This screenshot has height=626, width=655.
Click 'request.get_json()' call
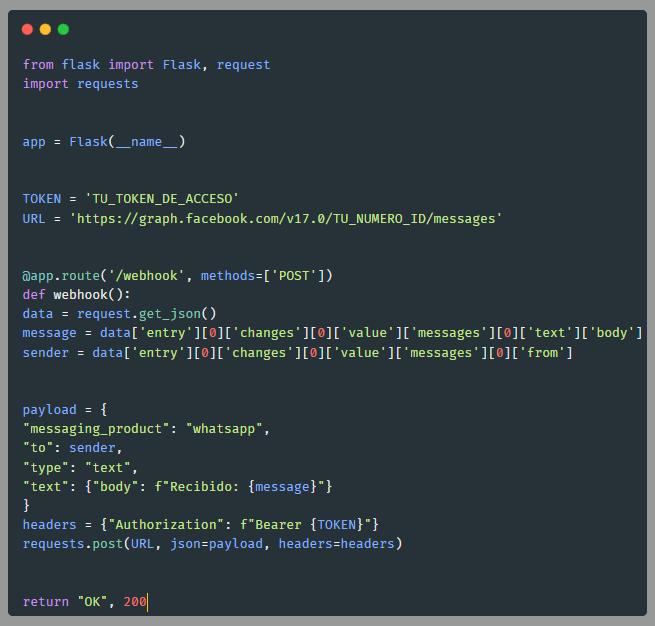[x=147, y=314]
